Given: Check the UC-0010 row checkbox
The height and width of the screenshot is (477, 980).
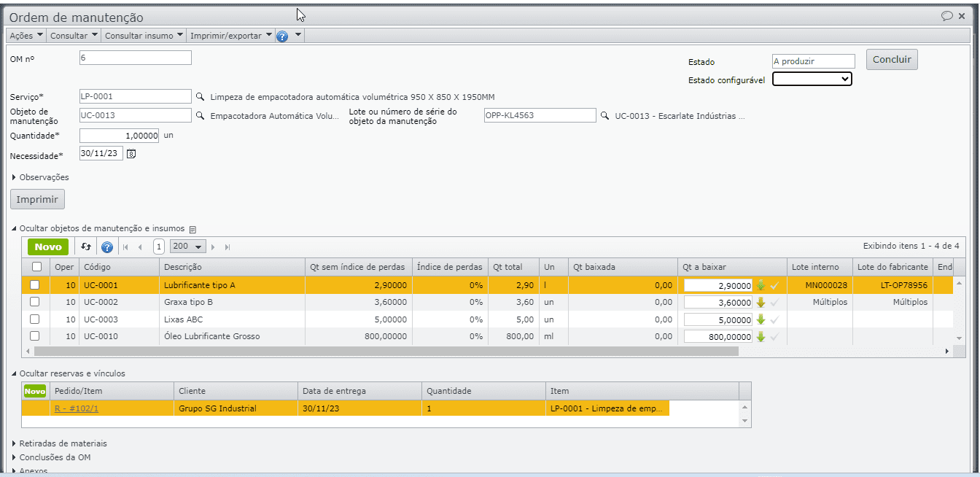Looking at the screenshot, I should click(34, 336).
